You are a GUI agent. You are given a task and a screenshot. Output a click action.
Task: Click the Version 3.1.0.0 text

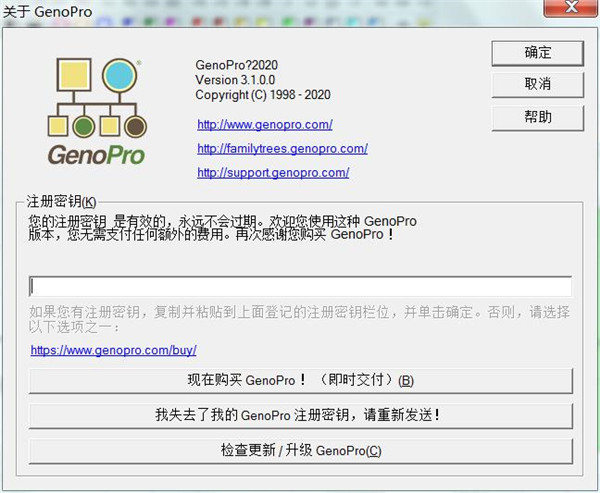235,80
